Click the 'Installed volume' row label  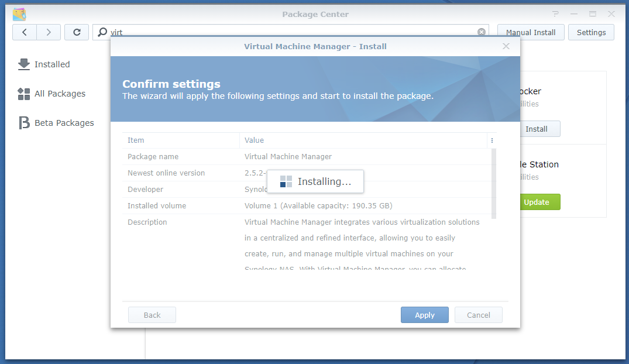(x=157, y=206)
